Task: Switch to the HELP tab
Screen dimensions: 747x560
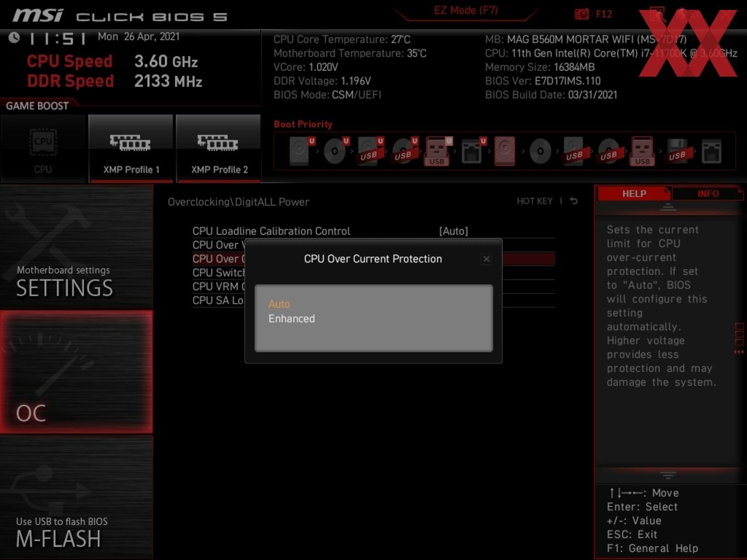Action: pos(634,194)
